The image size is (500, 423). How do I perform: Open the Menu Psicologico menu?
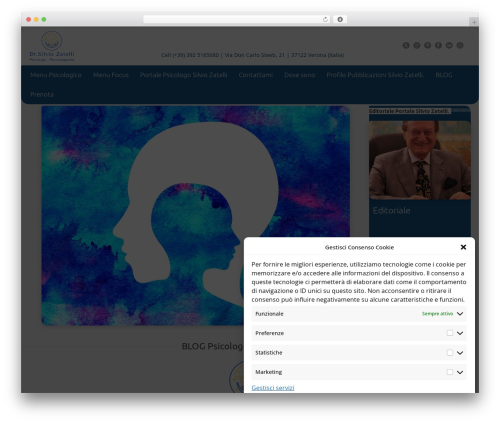point(56,75)
